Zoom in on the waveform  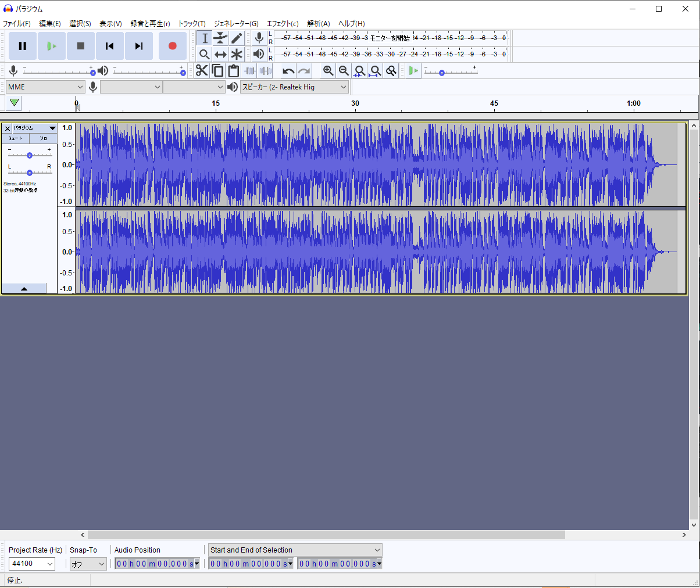[328, 71]
